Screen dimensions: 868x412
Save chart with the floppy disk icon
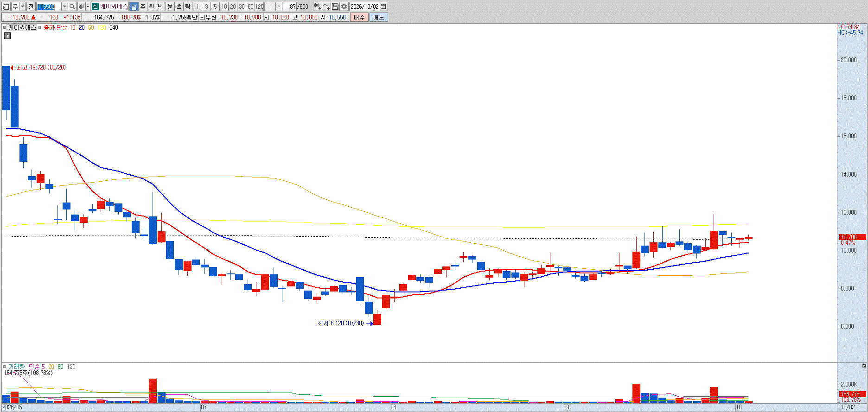point(335,6)
